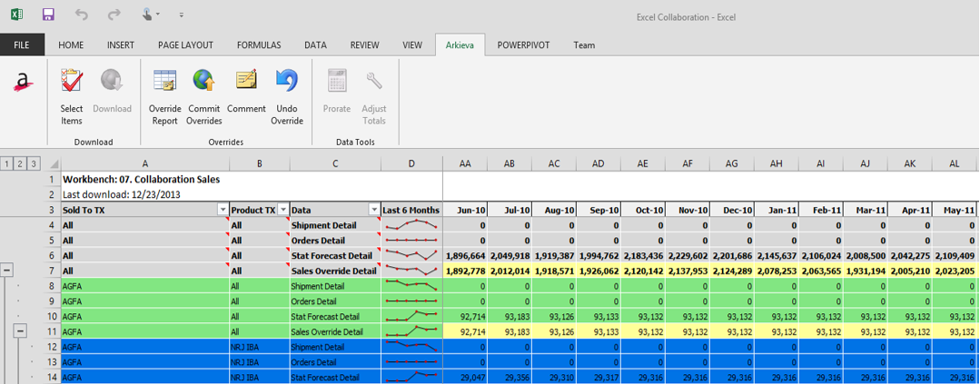Switch to the POWERPIVOT tab
Viewport: 980px width, 384px height.
pos(523,45)
